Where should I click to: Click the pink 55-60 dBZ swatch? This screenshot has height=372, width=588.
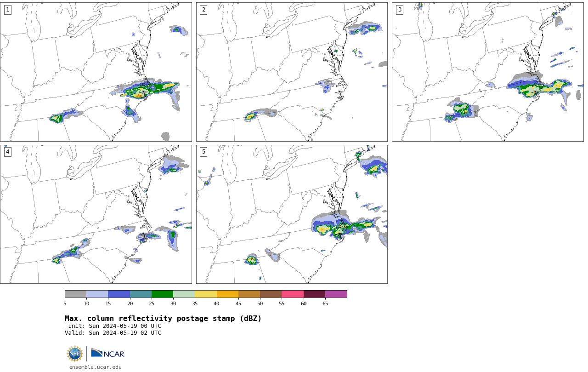pyautogui.click(x=293, y=294)
